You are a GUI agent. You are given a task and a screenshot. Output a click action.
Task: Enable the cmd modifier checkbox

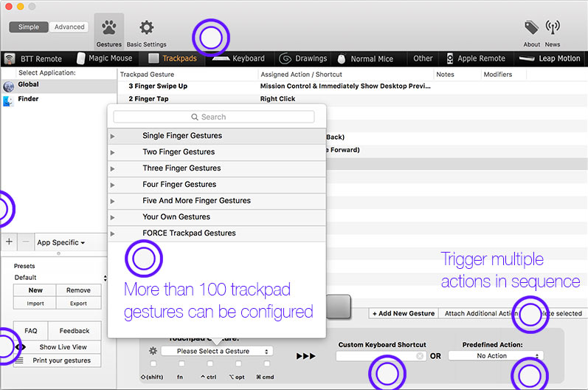pos(266,363)
